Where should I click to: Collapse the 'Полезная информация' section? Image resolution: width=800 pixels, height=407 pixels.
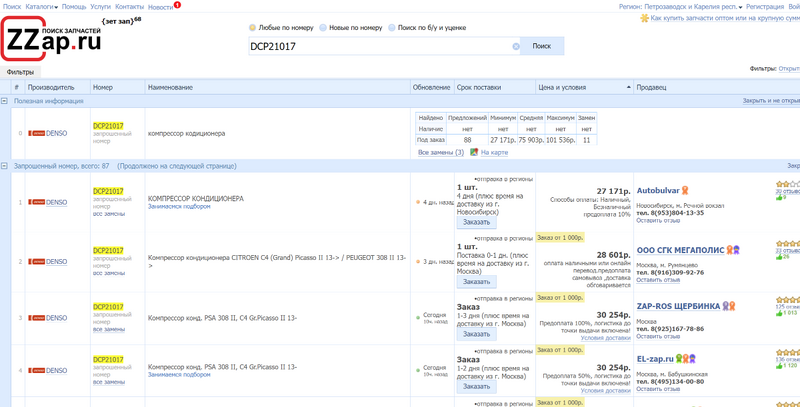pos(5,101)
